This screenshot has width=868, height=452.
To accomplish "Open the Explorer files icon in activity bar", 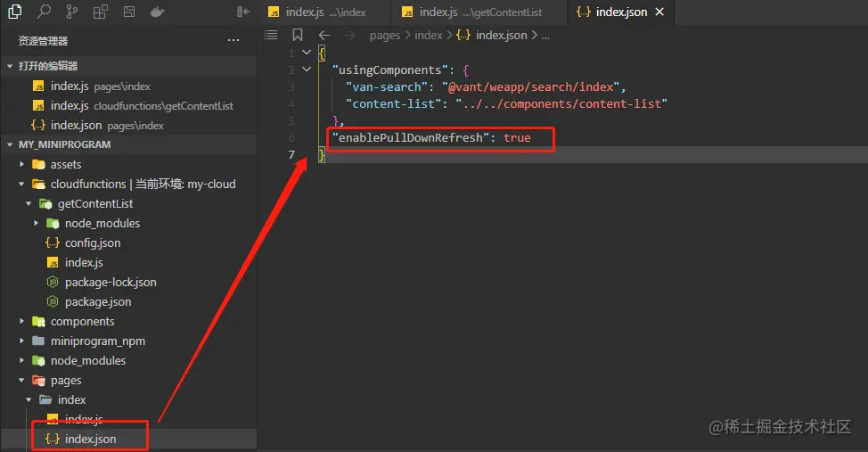I will pyautogui.click(x=15, y=12).
